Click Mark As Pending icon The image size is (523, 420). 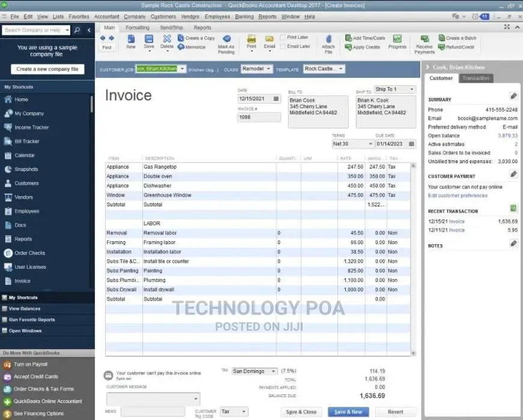[227, 38]
